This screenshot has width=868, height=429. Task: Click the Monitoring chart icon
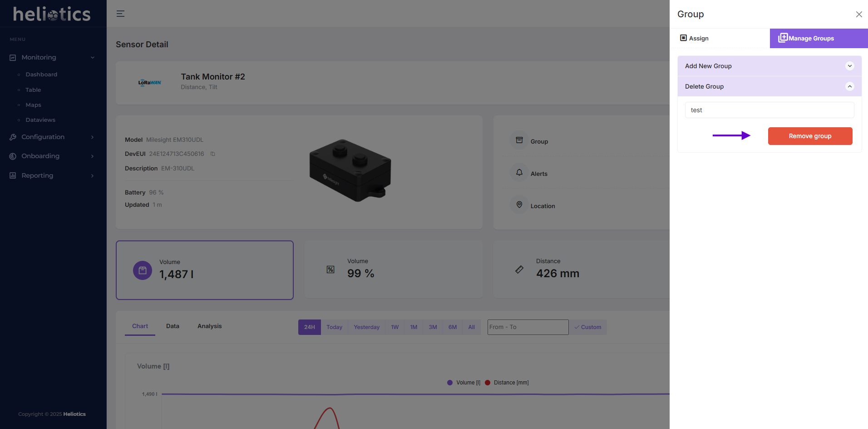pos(13,58)
